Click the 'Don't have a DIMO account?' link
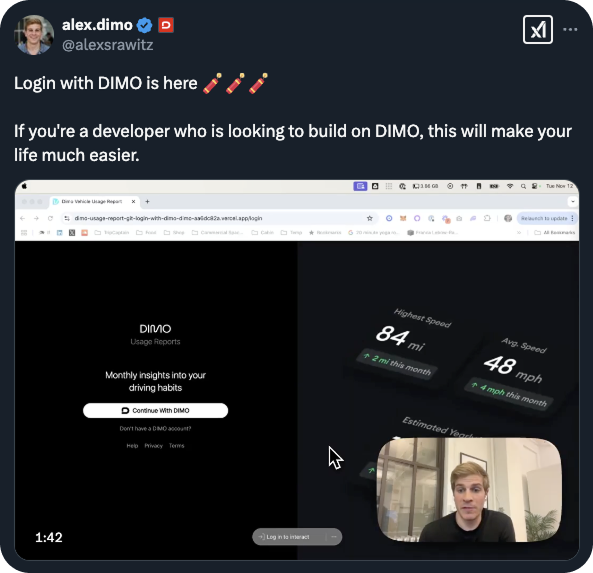The height and width of the screenshot is (573, 593). pos(155,429)
